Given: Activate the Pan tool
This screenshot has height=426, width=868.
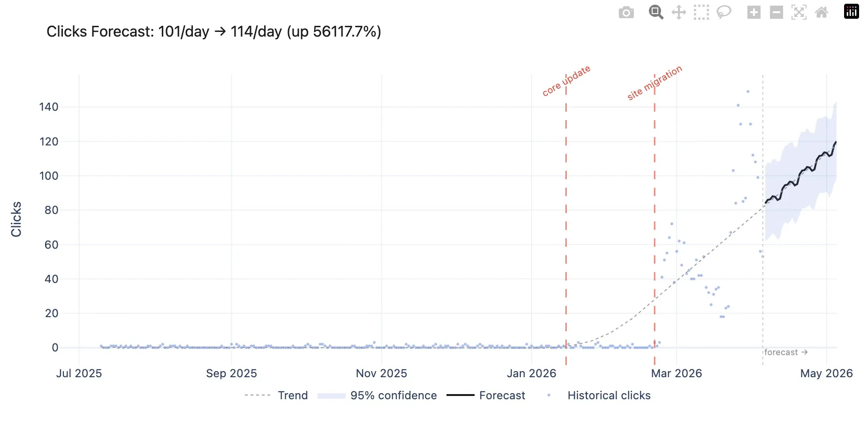Looking at the screenshot, I should point(678,12).
